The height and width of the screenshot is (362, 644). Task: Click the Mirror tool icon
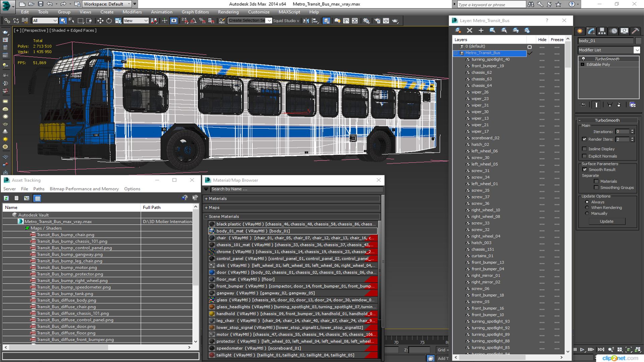point(306,21)
